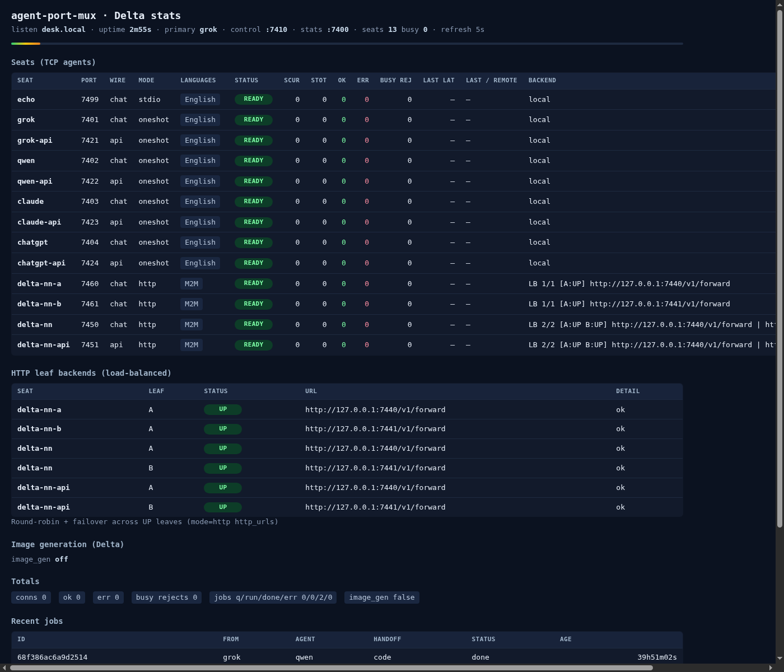Click port 7424 in the chatgpt-api row
784x672 pixels.
click(90, 263)
